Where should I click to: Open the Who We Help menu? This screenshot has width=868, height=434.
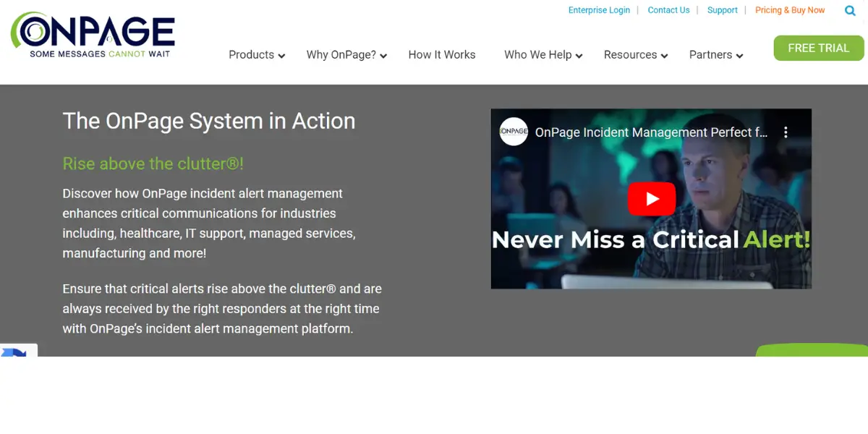coord(537,55)
